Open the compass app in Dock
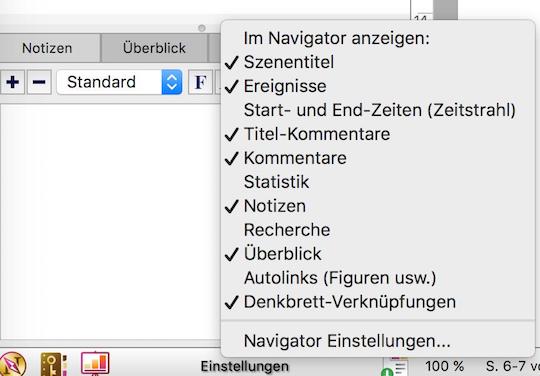 (x=12, y=364)
